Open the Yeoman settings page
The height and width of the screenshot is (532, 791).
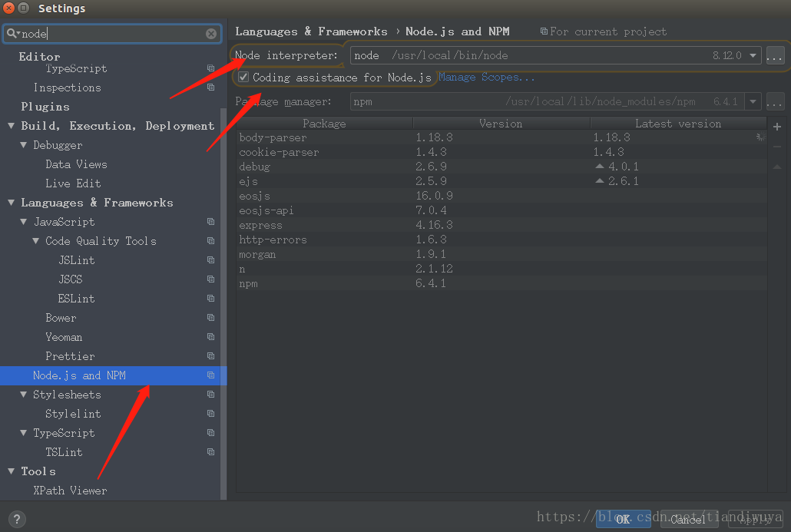(x=64, y=337)
